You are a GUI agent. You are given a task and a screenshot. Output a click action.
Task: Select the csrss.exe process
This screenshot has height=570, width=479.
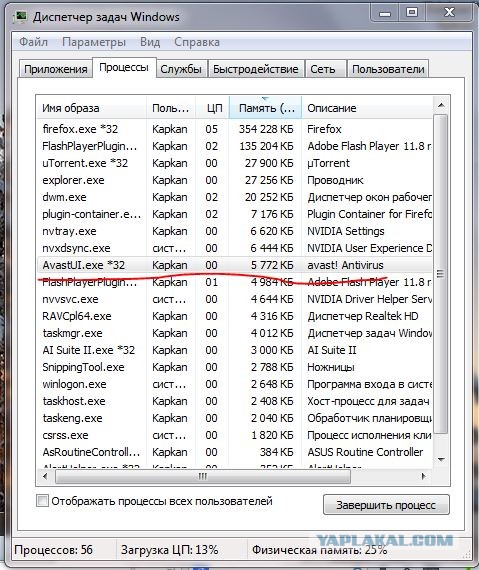pos(234,435)
